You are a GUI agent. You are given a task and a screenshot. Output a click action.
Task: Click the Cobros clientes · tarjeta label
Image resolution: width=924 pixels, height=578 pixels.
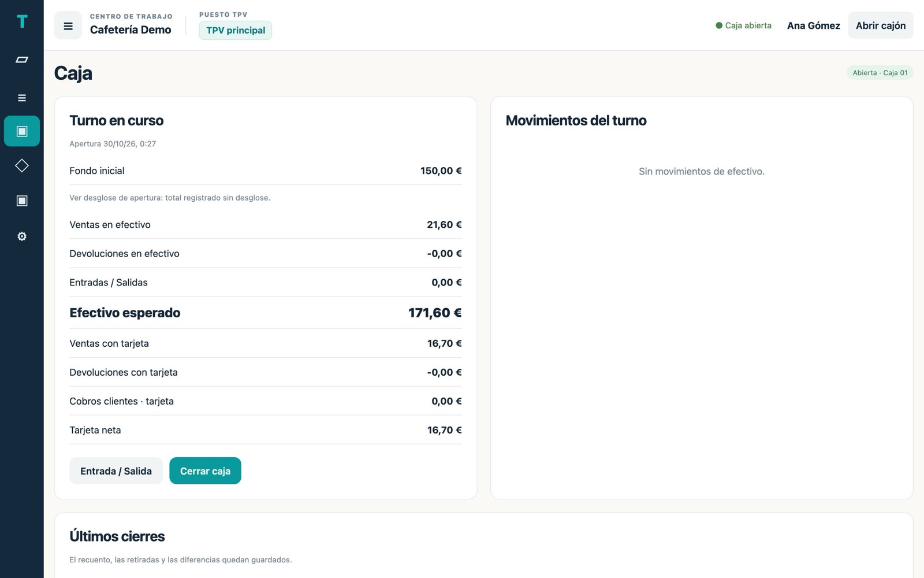click(x=121, y=401)
